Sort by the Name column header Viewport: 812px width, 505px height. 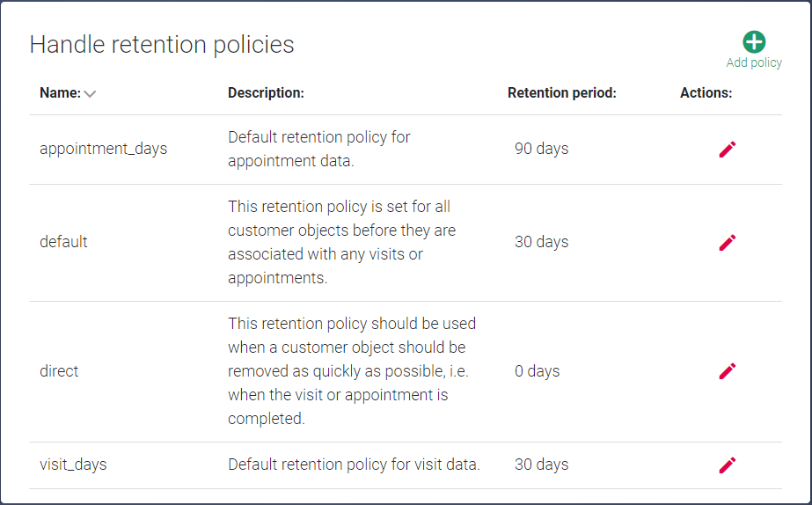point(61,92)
